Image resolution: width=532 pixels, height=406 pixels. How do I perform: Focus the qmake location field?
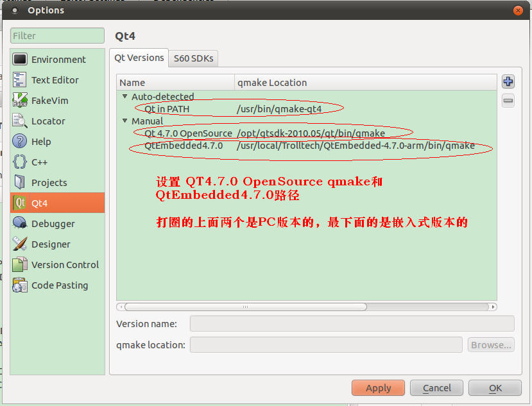pyautogui.click(x=326, y=345)
